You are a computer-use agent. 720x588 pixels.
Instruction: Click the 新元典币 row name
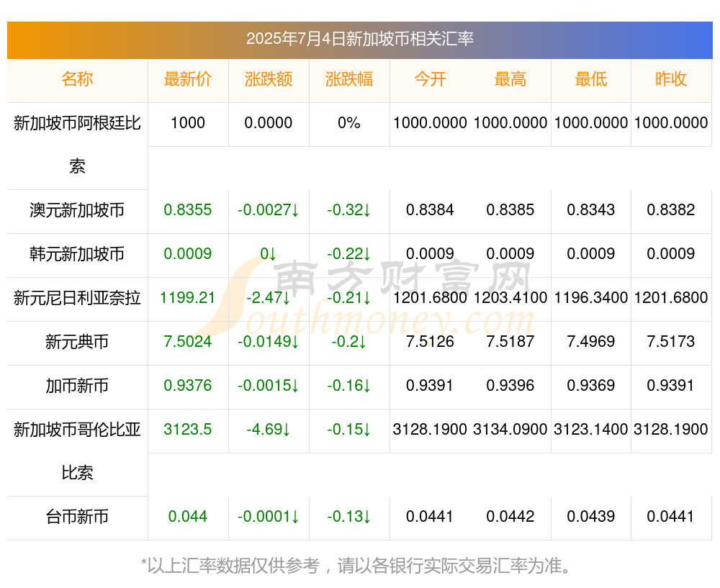pos(77,342)
